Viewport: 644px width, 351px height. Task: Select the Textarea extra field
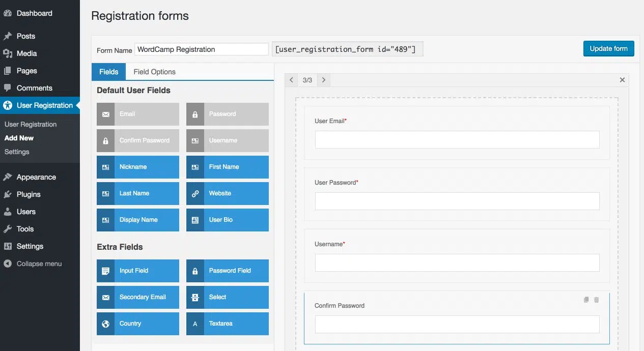pyautogui.click(x=227, y=324)
